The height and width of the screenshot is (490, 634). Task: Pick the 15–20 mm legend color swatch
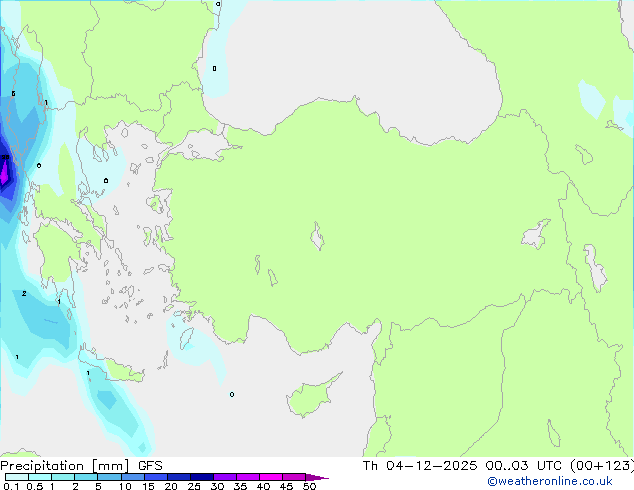(x=155, y=477)
